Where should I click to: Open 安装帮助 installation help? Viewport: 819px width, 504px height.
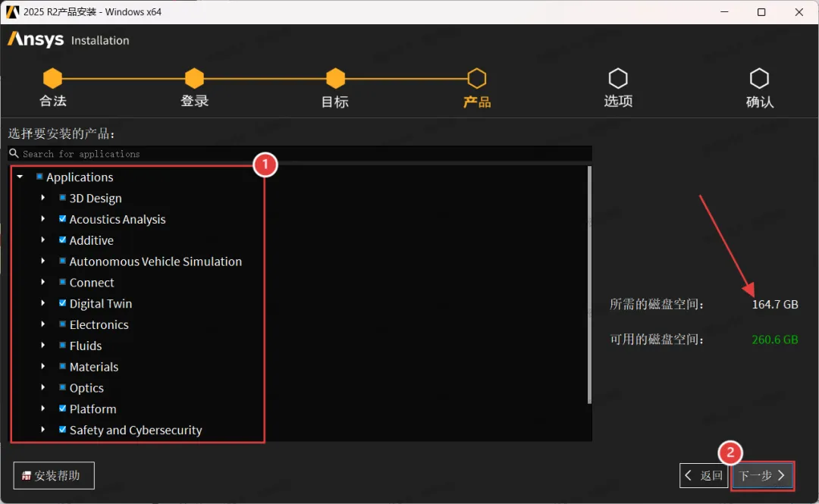pyautogui.click(x=54, y=475)
